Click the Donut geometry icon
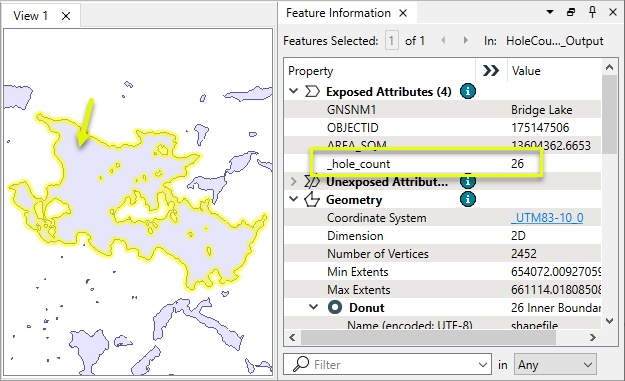The height and width of the screenshot is (381, 625). coord(335,307)
